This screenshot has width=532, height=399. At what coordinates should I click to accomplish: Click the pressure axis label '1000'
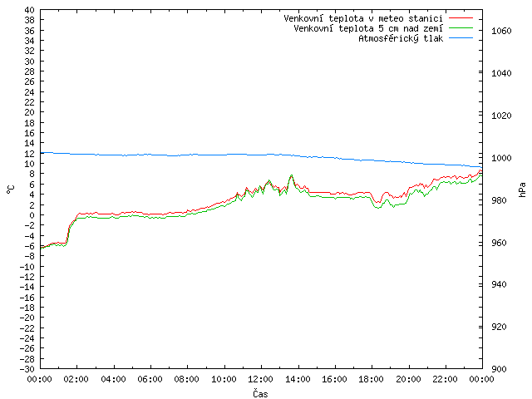click(x=501, y=158)
